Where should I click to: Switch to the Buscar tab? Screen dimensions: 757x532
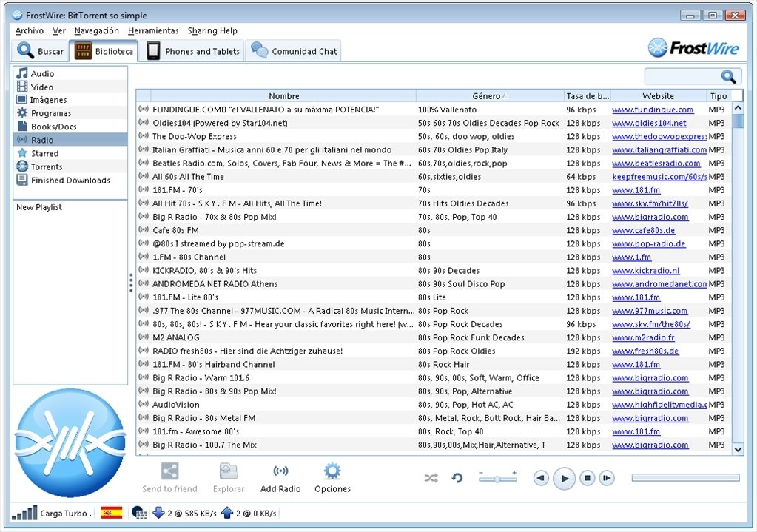point(40,51)
